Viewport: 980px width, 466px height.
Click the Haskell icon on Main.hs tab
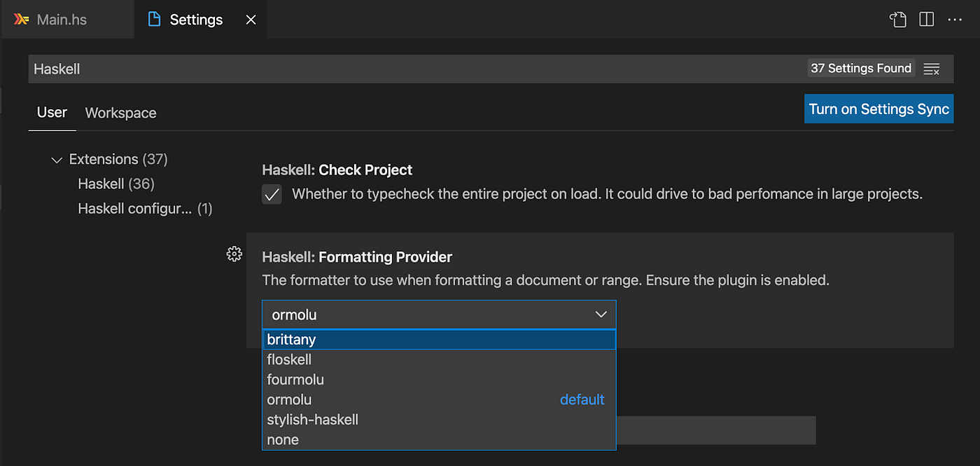pos(22,20)
